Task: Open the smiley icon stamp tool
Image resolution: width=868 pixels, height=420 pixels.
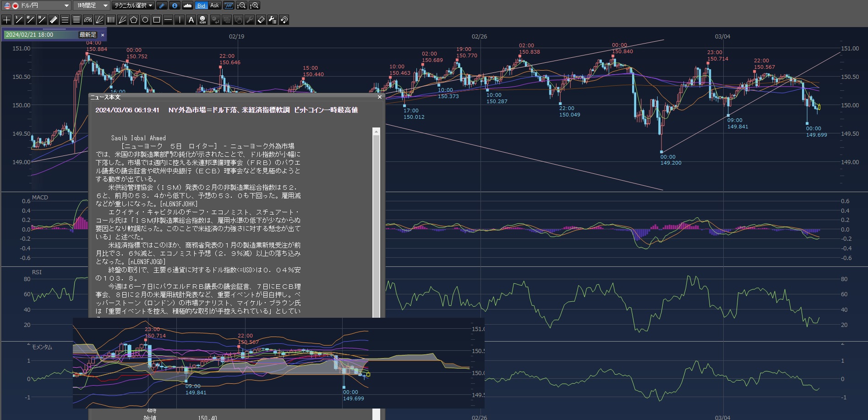Action: tap(202, 20)
